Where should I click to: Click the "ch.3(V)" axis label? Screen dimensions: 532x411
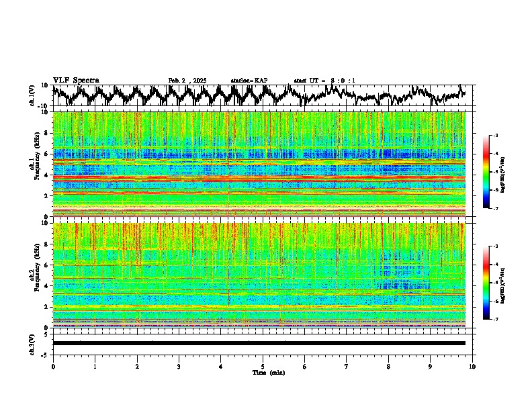point(32,345)
